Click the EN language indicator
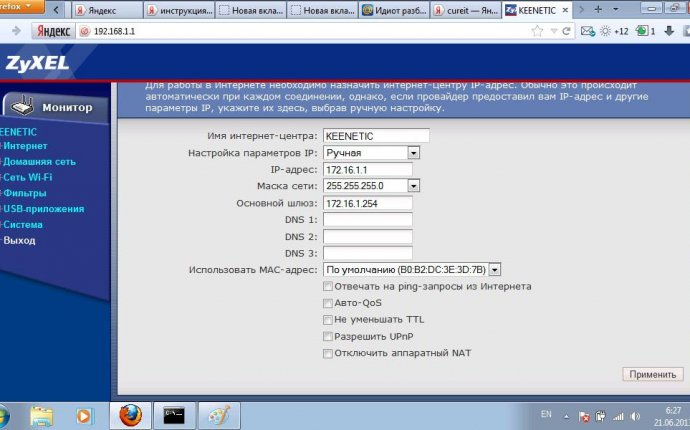Screen dimensions: 690x430 point(546,414)
